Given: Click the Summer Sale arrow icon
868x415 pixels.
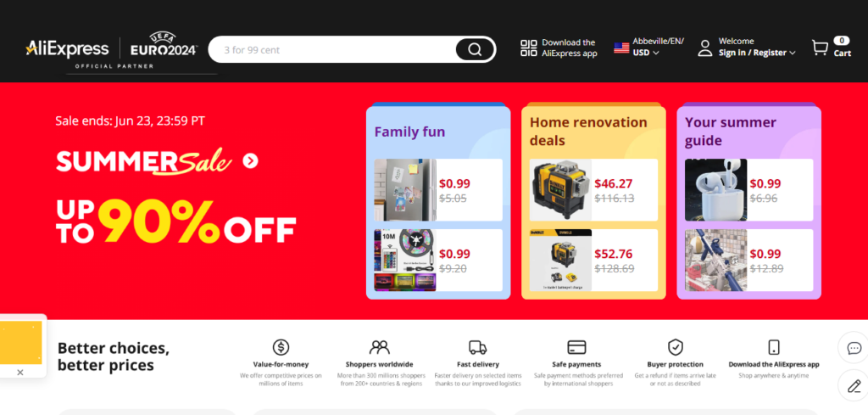Looking at the screenshot, I should click(250, 160).
